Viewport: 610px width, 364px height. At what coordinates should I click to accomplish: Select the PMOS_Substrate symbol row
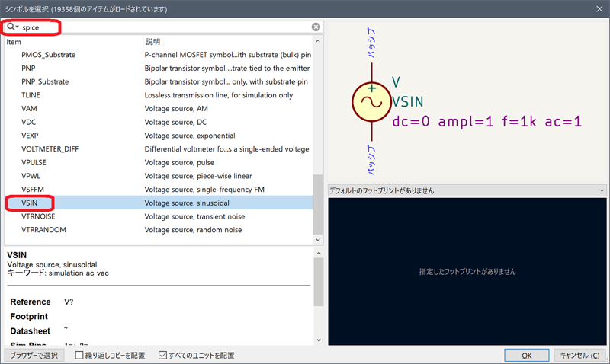point(159,55)
